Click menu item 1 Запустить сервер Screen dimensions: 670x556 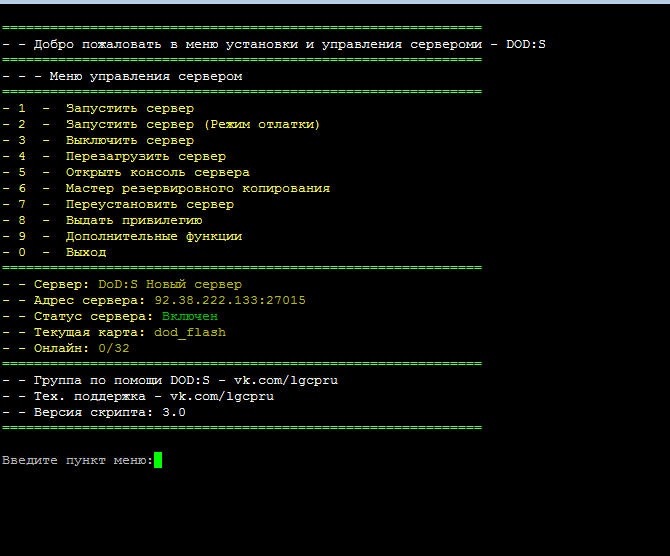(129, 108)
